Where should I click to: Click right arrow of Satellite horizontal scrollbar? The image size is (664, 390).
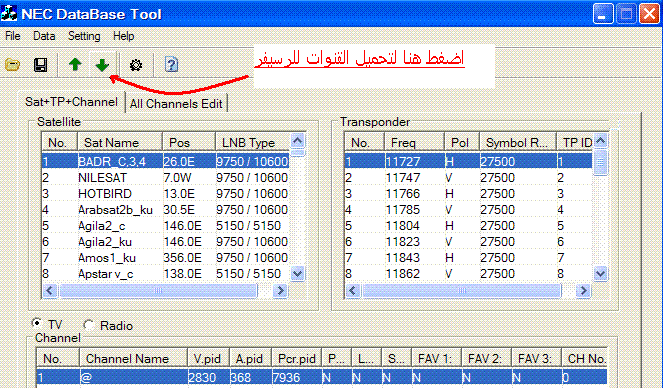[280, 290]
